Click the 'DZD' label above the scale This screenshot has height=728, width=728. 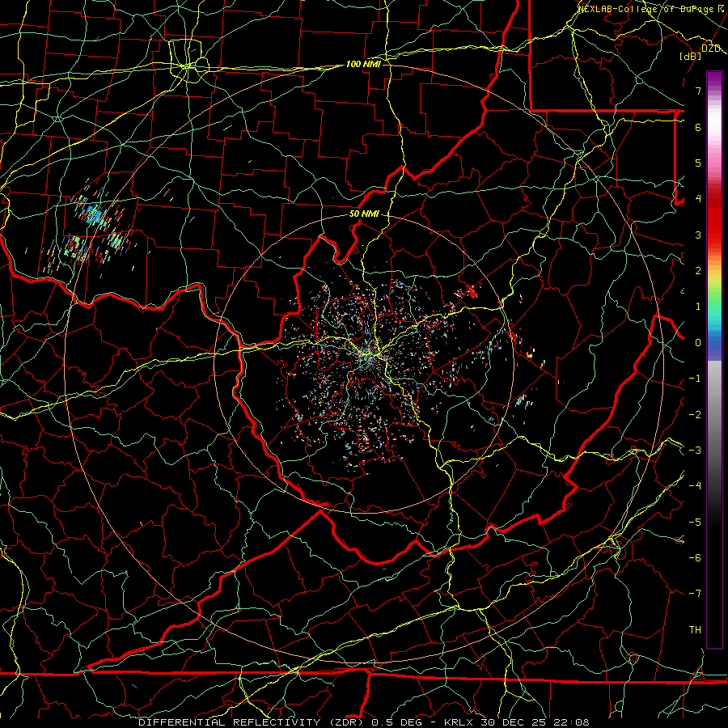point(711,49)
